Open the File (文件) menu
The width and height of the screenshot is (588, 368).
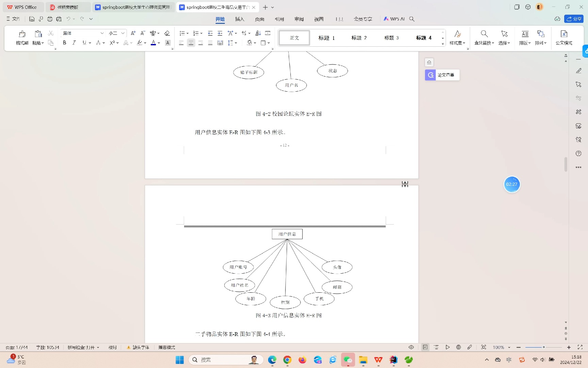pos(13,19)
